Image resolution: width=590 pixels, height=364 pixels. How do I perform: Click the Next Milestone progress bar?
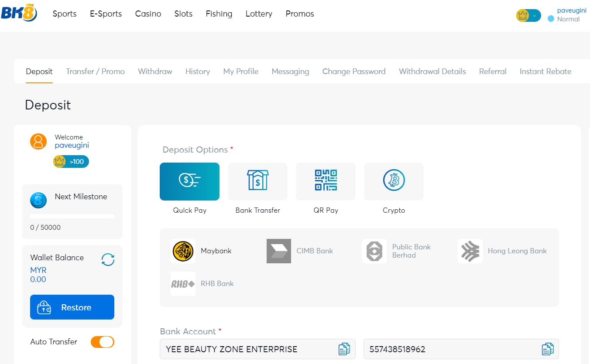72,216
